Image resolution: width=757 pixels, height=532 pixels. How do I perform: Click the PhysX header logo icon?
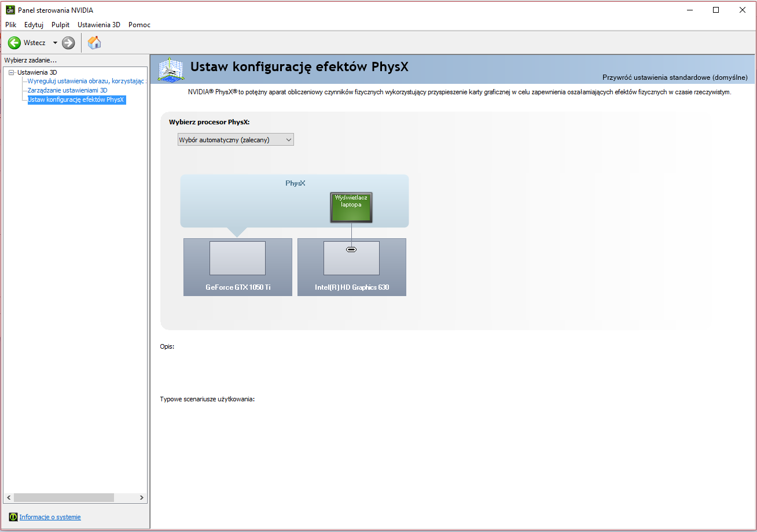(171, 69)
